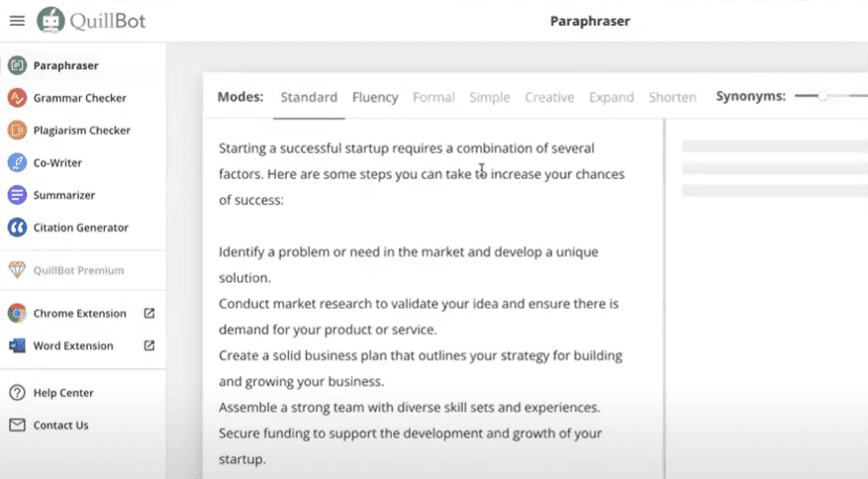Open the Citation Generator quote icon
Image resolution: width=868 pixels, height=479 pixels.
pos(17,228)
